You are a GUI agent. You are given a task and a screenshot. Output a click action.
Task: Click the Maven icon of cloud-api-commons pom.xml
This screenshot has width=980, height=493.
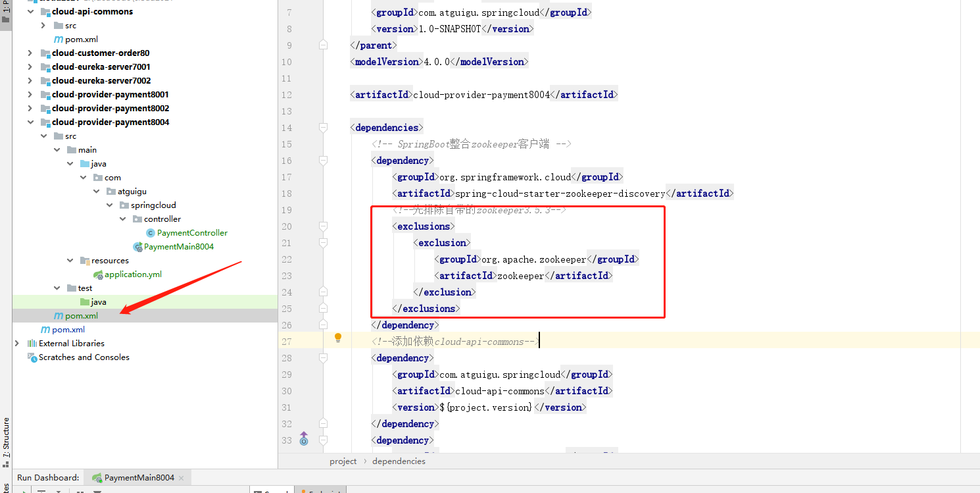click(x=59, y=39)
